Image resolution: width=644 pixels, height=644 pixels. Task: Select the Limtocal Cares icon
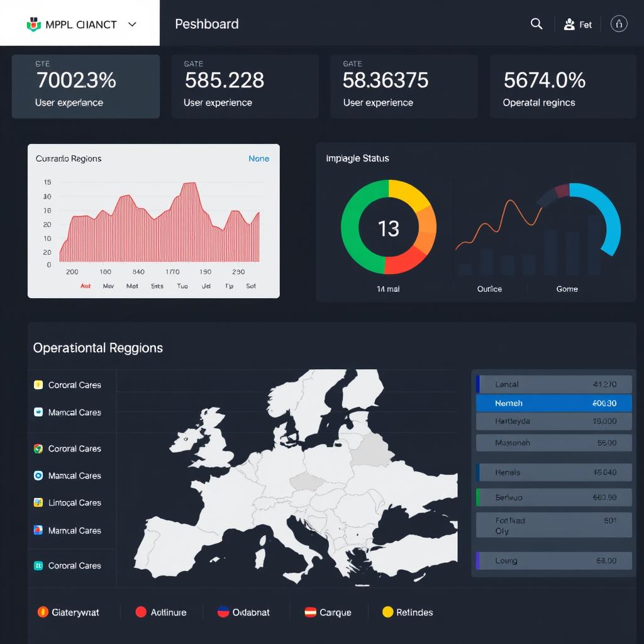[37, 502]
